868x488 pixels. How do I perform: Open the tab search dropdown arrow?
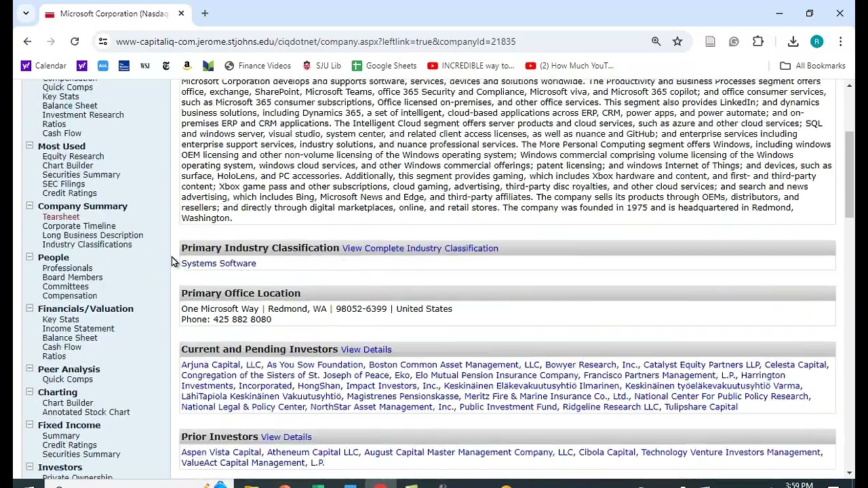[26, 13]
